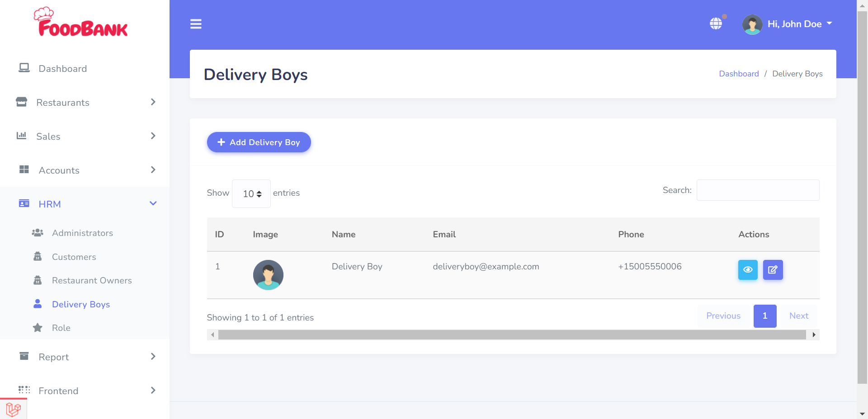Open the globe language selector

coord(716,24)
